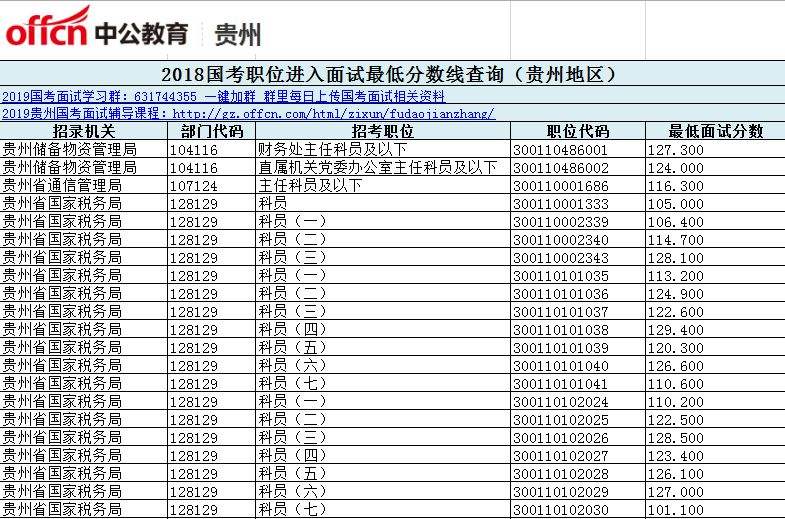
Task: Select position code 300110002340
Action: 578,239
